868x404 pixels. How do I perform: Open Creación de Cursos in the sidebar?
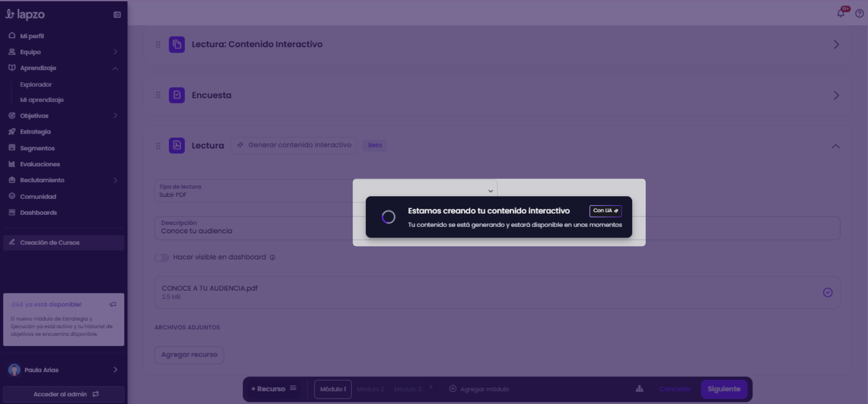[x=64, y=243]
